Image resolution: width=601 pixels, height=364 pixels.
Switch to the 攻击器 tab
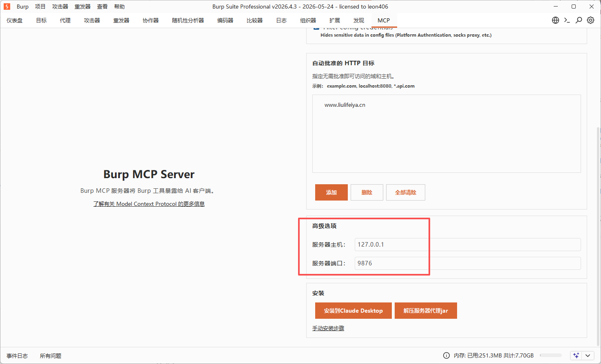(x=92, y=20)
